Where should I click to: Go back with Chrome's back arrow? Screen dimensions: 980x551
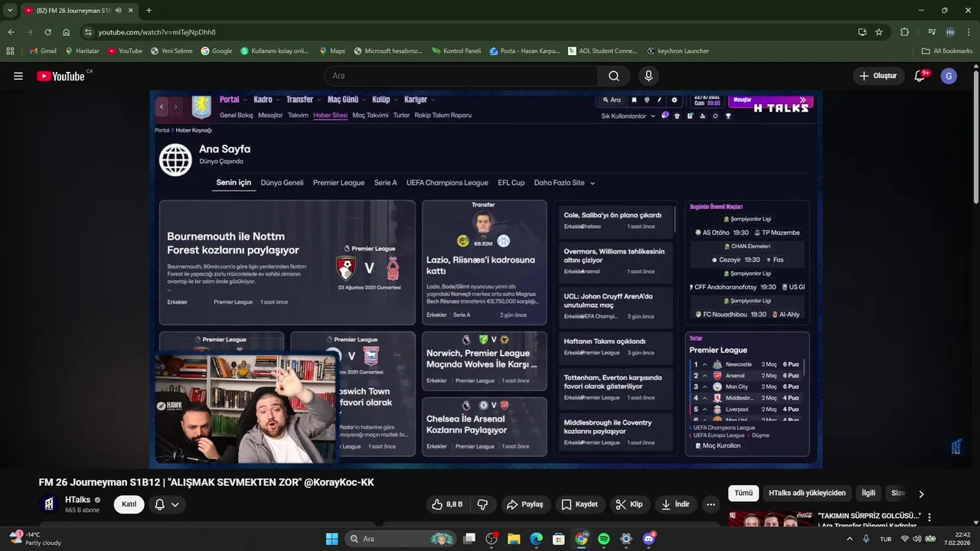[x=11, y=32]
